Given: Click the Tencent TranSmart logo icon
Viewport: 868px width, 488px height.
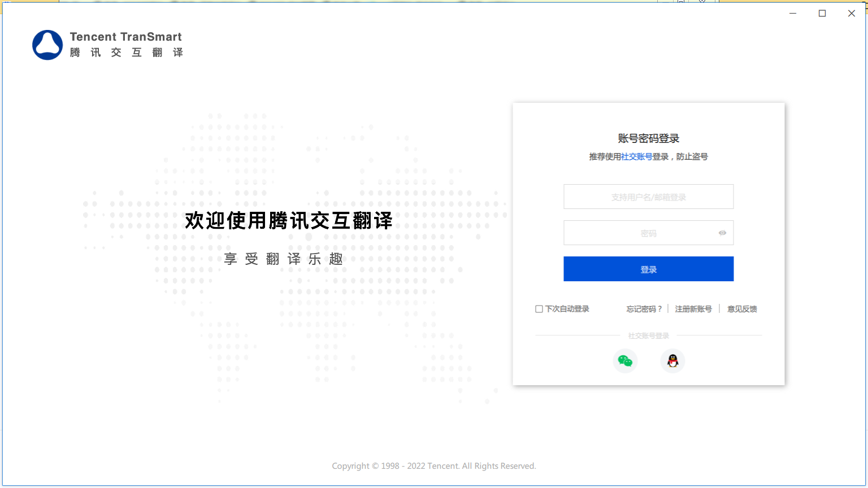Looking at the screenshot, I should click(47, 45).
